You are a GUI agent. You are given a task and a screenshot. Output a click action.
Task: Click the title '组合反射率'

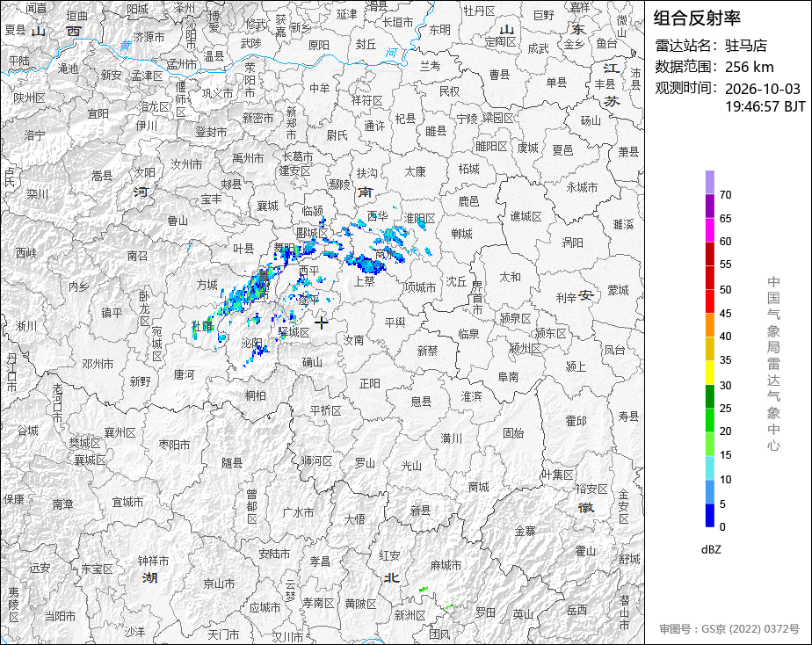point(697,18)
